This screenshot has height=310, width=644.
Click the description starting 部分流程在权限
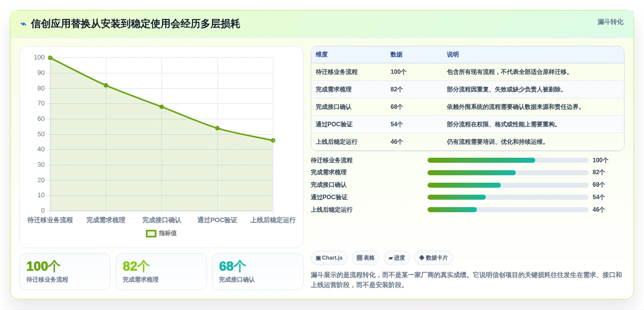[503, 124]
